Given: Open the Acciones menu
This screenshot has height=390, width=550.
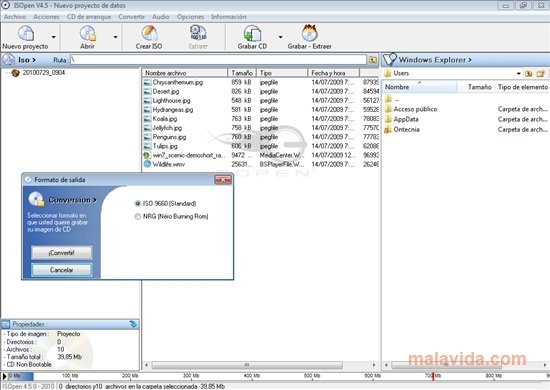Looking at the screenshot, I should pyautogui.click(x=46, y=17).
